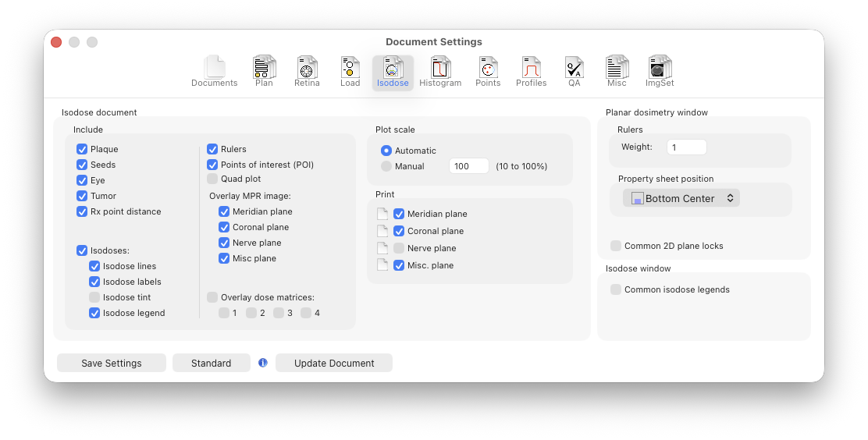Image resolution: width=868 pixels, height=440 pixels.
Task: Click the Manual scale percentage field
Action: (x=468, y=166)
